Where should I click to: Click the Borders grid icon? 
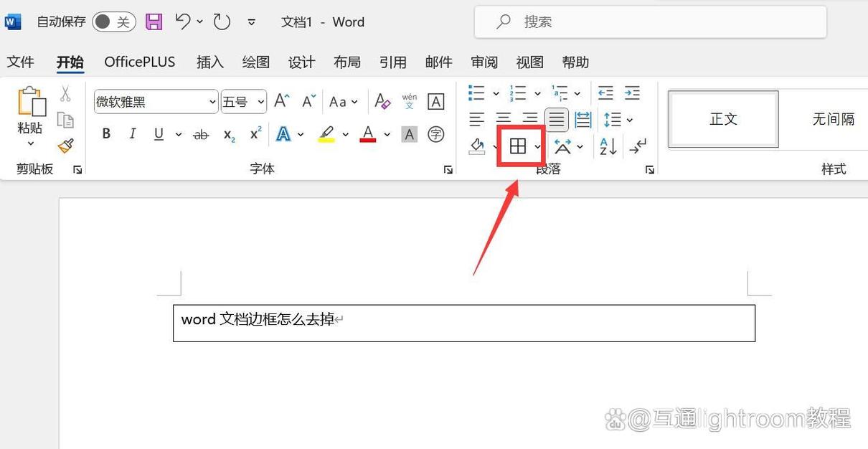coord(517,147)
